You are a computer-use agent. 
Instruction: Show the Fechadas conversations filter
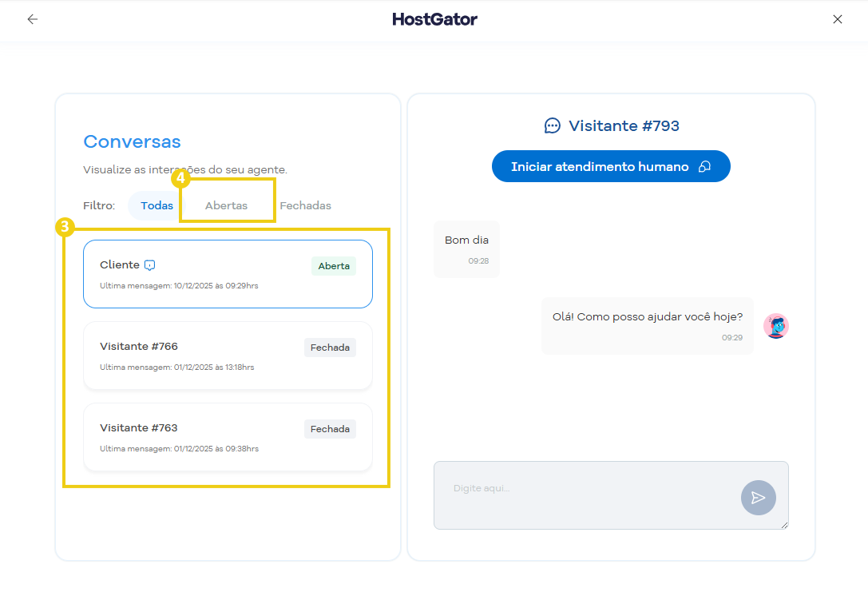[305, 205]
